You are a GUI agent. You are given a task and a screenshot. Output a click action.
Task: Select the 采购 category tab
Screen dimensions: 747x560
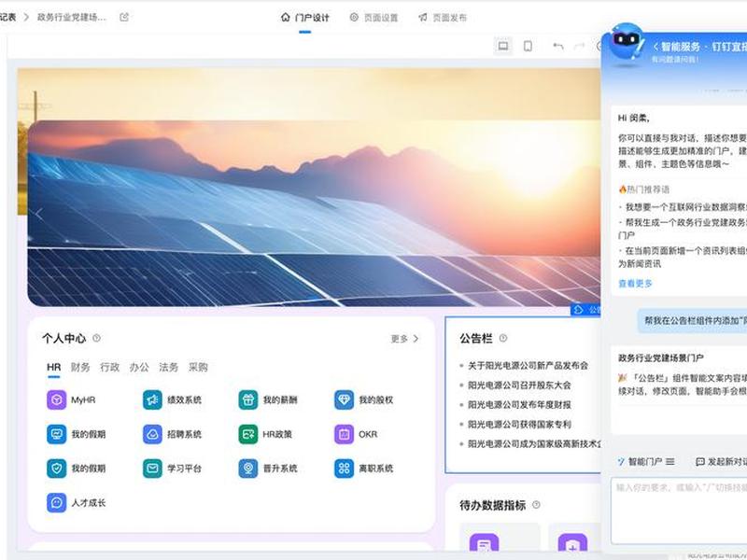(198, 367)
